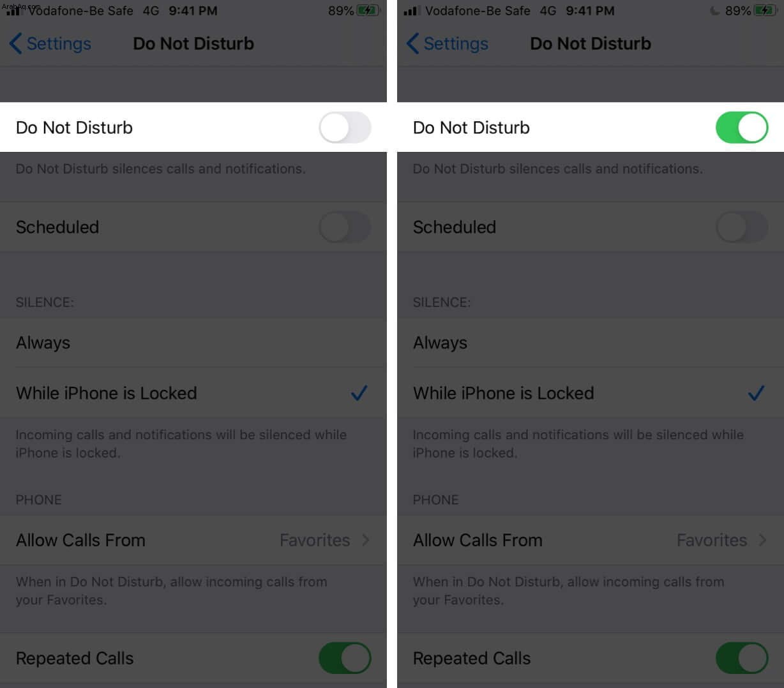Tap blue checkmark beside While iPhone is Locked, left
The image size is (784, 688).
(x=359, y=393)
